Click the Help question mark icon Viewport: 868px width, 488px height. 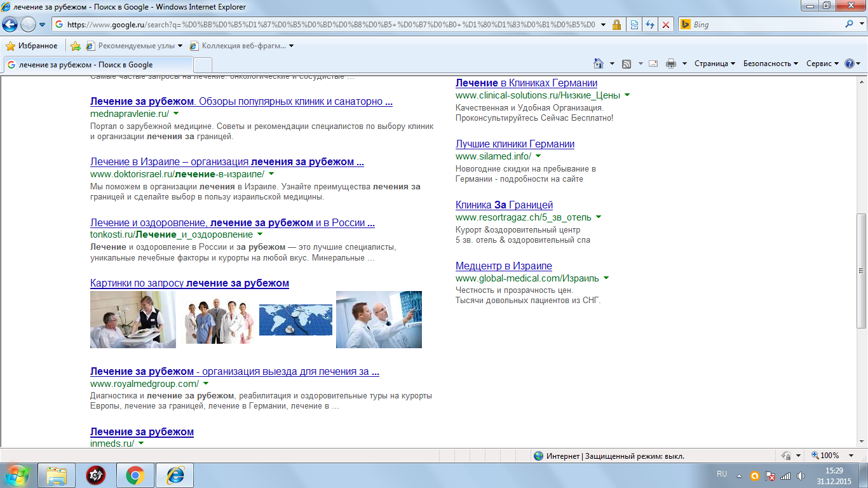[850, 64]
